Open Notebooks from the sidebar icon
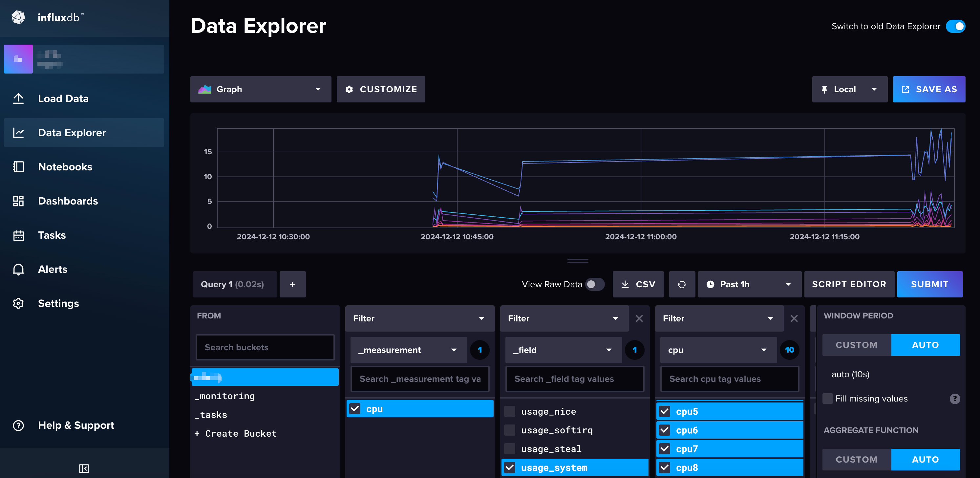980x478 pixels. [x=18, y=167]
